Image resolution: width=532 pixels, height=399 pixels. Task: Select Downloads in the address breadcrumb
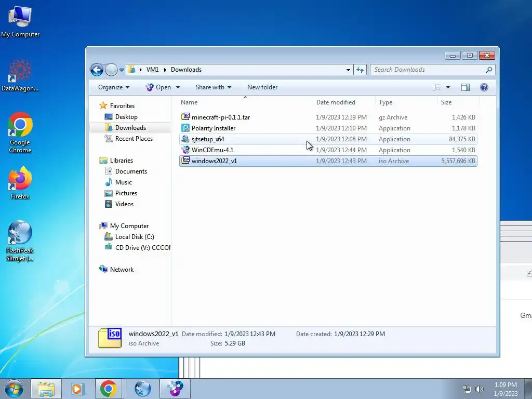point(186,70)
